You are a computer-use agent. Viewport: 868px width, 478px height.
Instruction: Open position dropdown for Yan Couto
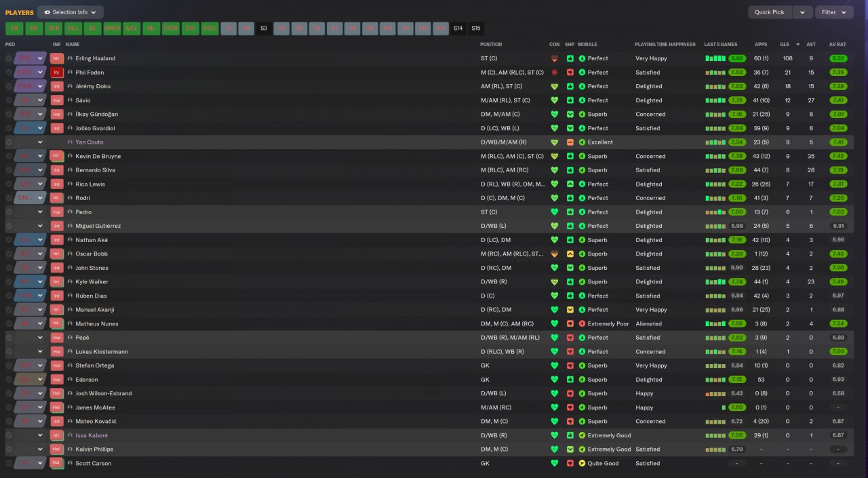[x=40, y=142]
